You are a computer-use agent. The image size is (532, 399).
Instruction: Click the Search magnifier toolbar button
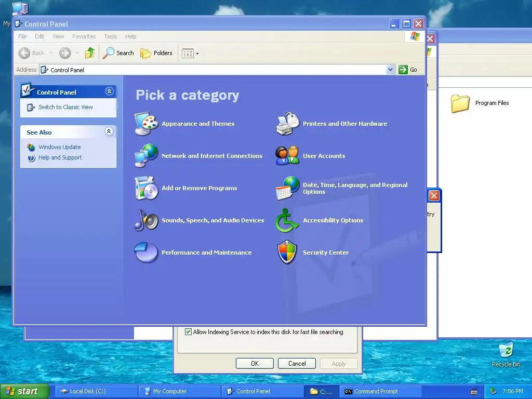(118, 53)
